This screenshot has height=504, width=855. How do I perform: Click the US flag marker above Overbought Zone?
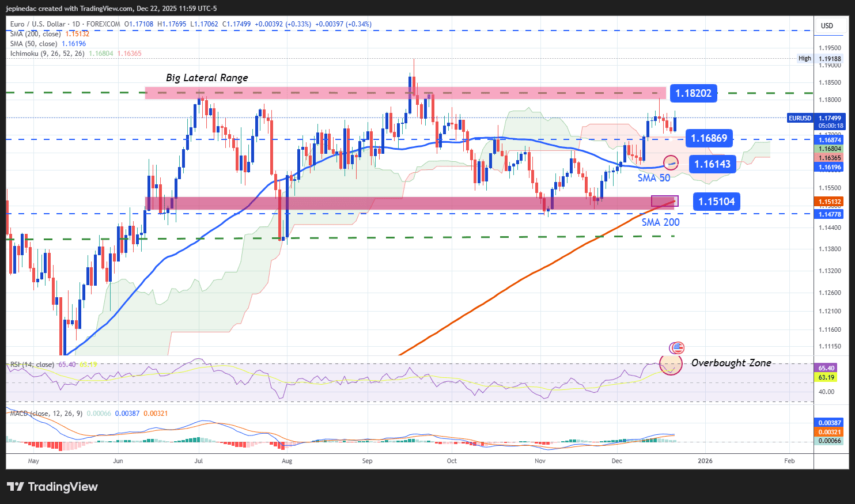click(678, 347)
